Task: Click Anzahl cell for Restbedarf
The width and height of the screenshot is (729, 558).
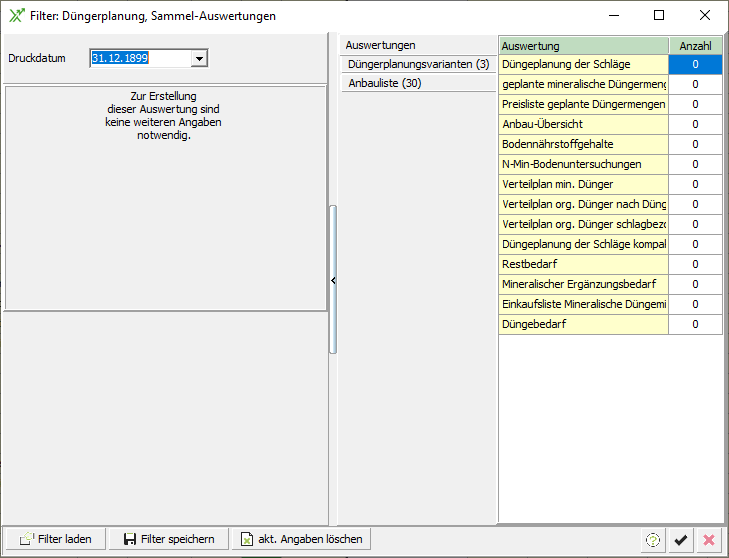Action: tap(695, 264)
